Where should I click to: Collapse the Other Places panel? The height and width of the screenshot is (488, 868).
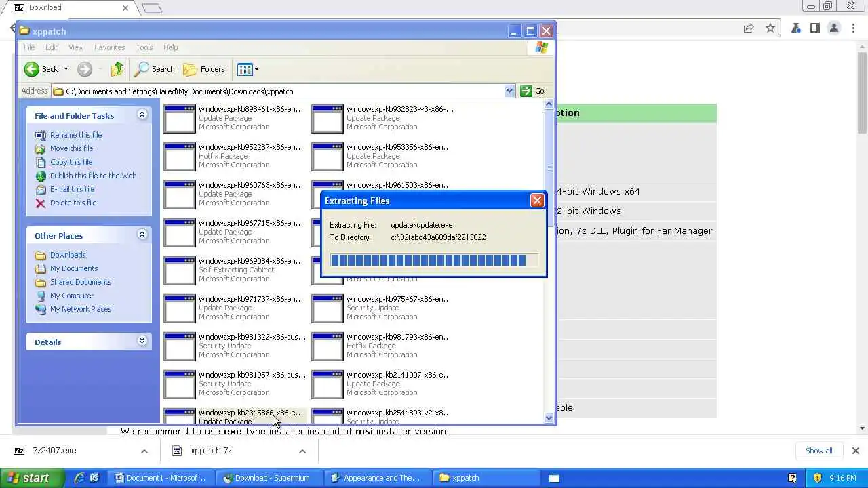[x=142, y=235]
